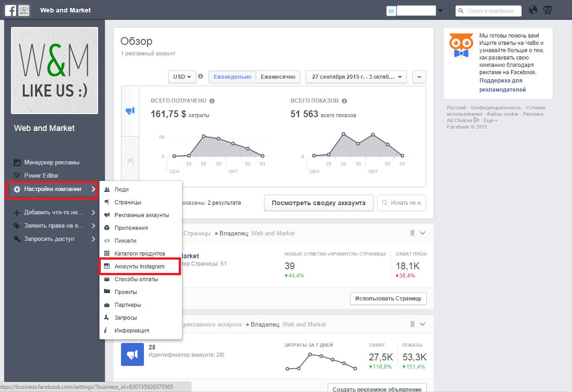Select the flag tab beside the chart
Screen dimensions: 572x392
[130, 161]
